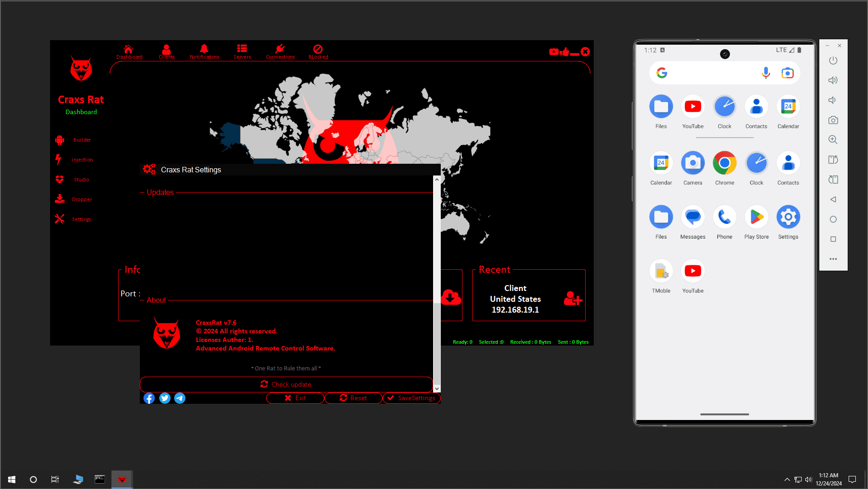Open the emulator more options ellipsis
868x489 pixels.
point(833,259)
